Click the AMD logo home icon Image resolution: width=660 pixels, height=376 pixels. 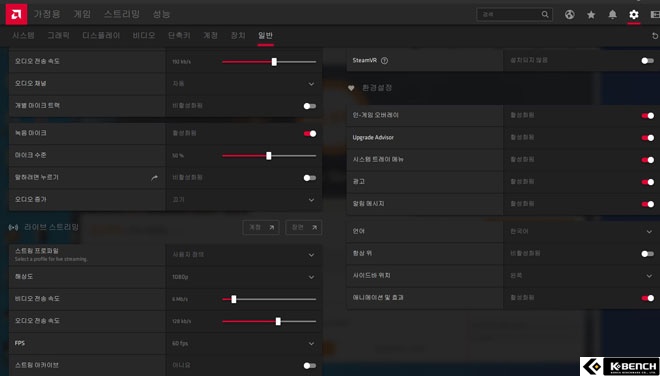16,14
